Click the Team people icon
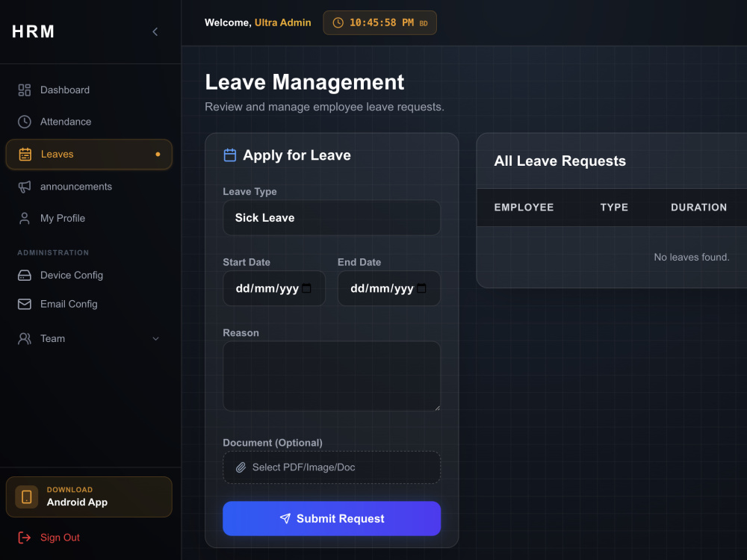The image size is (747, 560). click(25, 338)
